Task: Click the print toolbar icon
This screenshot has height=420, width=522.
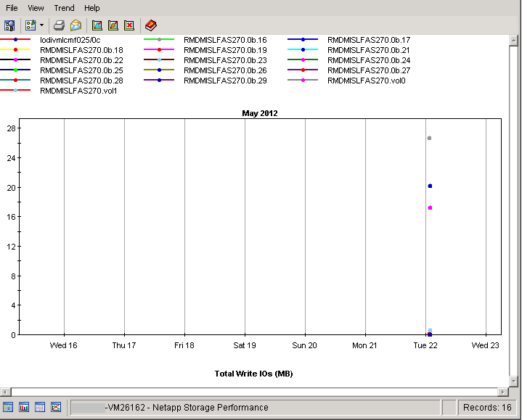Action: click(x=60, y=25)
